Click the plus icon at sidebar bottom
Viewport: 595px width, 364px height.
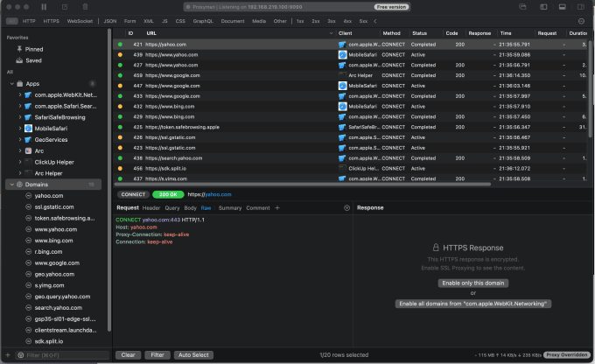coord(8,355)
